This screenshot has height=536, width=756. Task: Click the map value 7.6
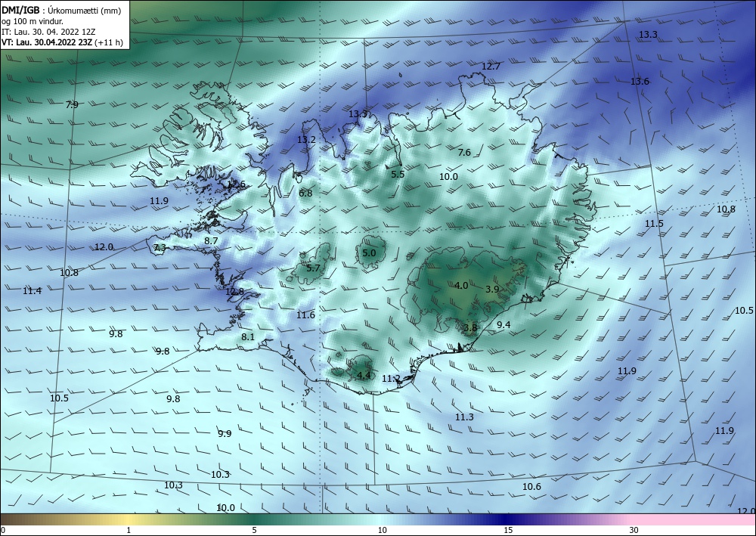[464, 152]
